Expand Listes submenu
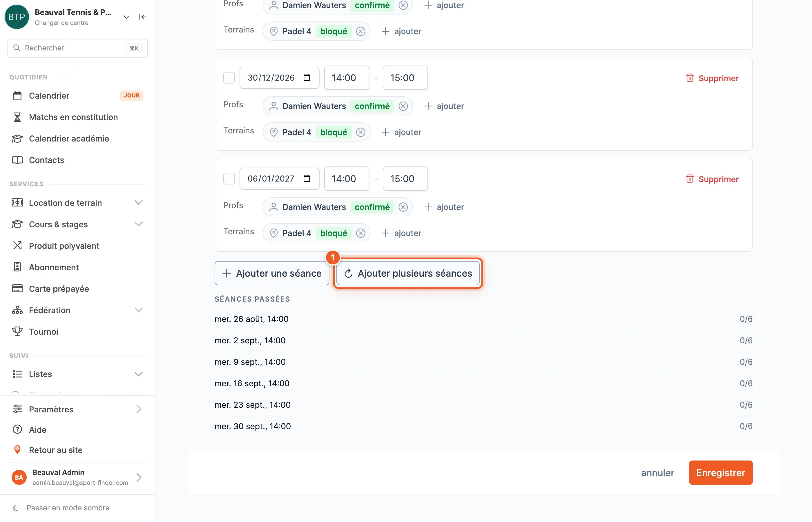 pyautogui.click(x=139, y=374)
